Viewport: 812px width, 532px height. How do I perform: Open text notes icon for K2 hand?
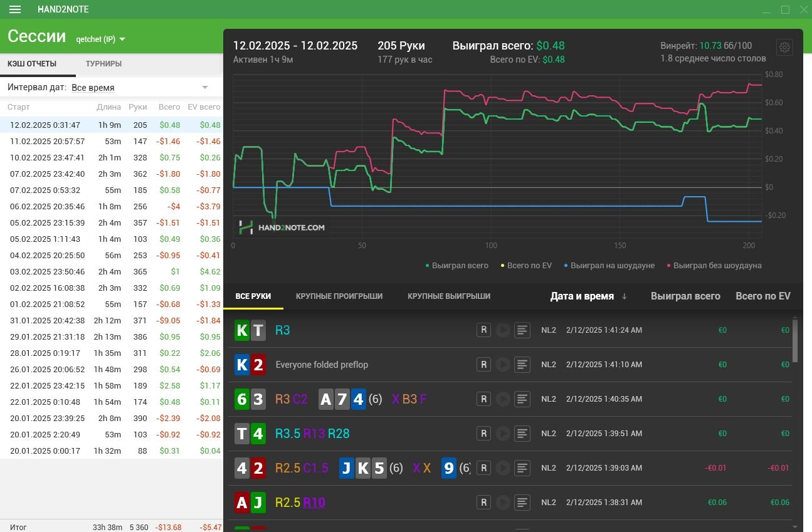(523, 364)
